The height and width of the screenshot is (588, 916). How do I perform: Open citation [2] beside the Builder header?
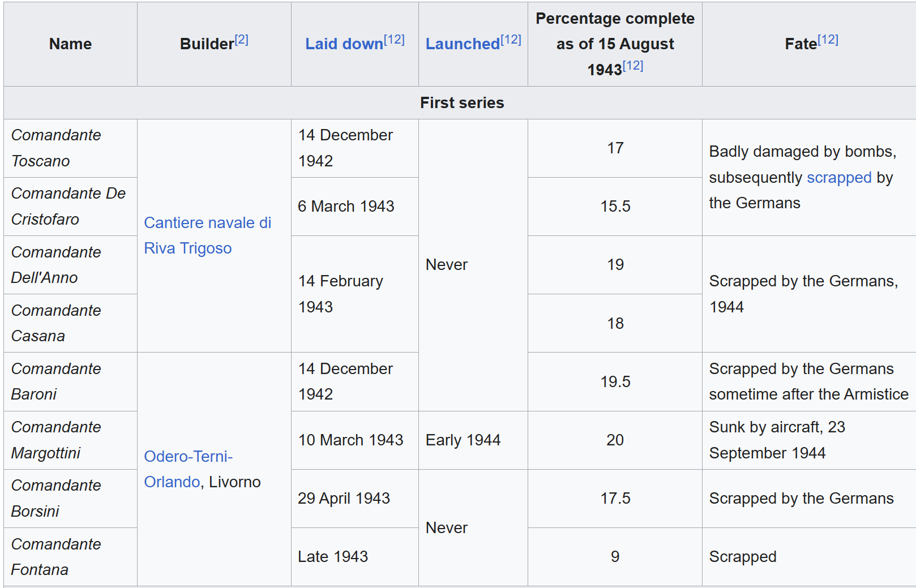[242, 40]
